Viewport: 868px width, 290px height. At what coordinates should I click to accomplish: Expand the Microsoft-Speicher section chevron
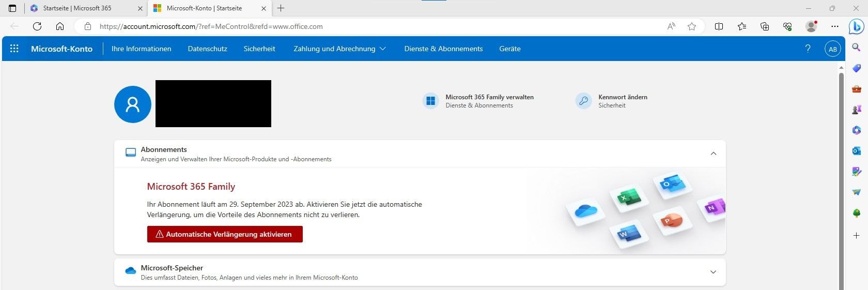pos(714,272)
